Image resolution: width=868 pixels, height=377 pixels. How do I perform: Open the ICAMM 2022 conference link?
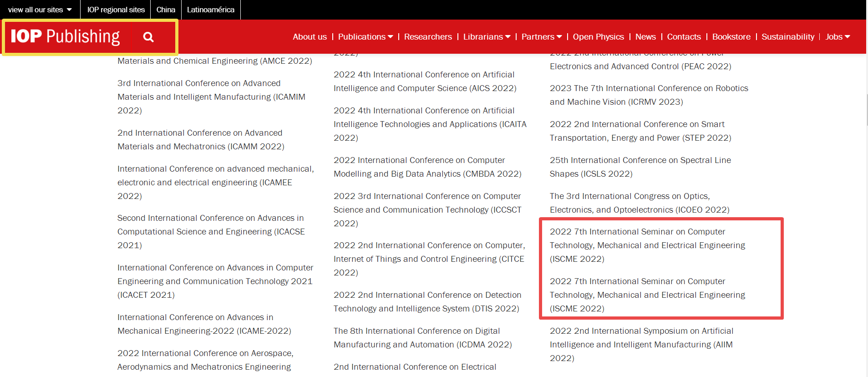(201, 140)
